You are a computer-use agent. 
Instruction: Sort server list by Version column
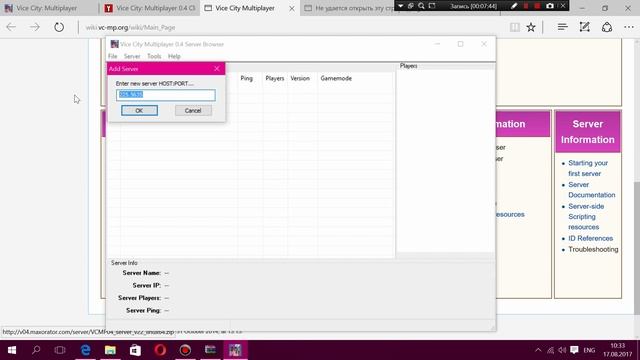[x=300, y=78]
